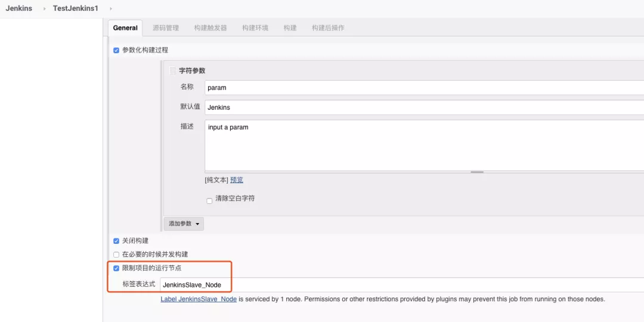Click the 默认值 field label
The image size is (644, 322).
tap(190, 106)
